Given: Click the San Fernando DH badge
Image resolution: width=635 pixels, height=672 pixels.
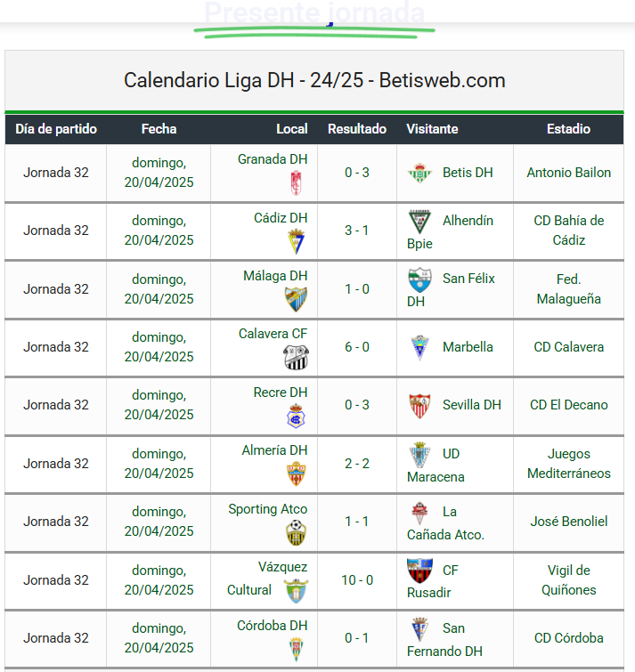Looking at the screenshot, I should pos(419,628).
